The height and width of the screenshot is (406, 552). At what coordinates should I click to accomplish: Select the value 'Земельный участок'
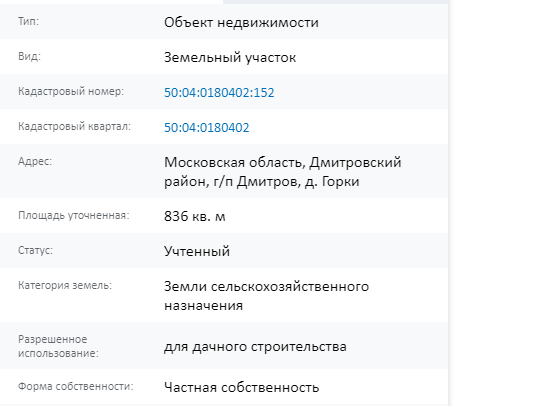pos(230,57)
